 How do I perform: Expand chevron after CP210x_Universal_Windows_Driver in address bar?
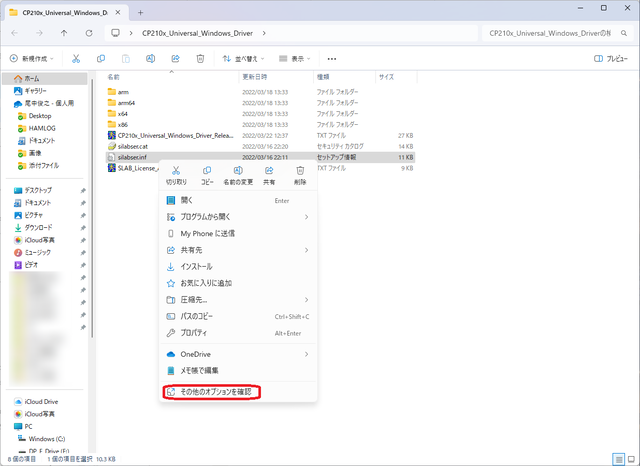coord(264,33)
